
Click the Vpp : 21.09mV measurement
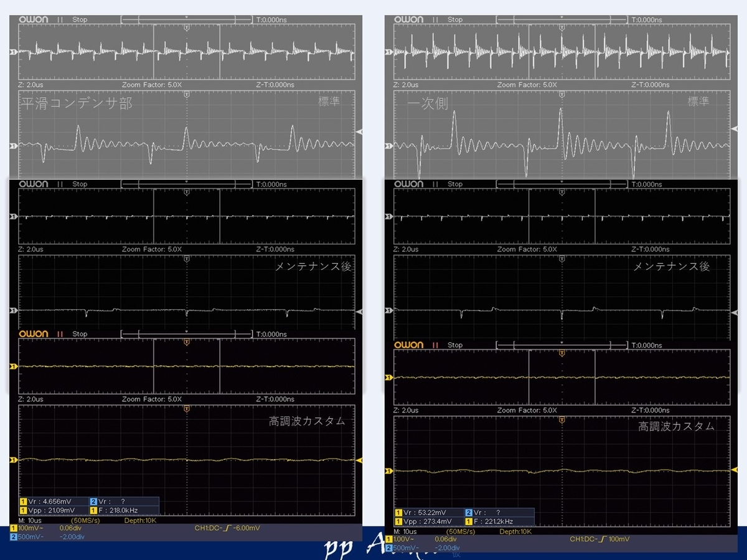[x=51, y=510]
